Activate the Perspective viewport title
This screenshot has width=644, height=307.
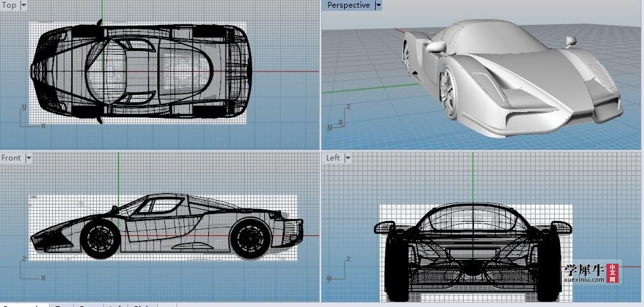pyautogui.click(x=348, y=5)
